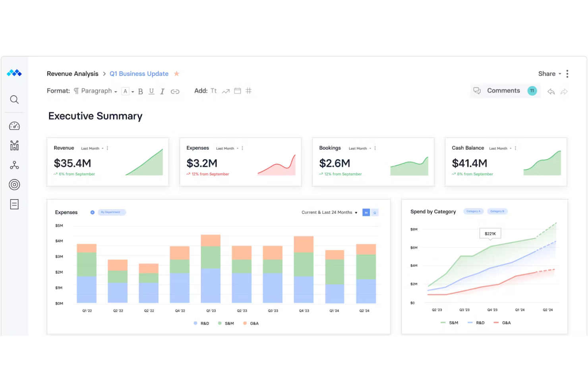Open Bookings card options menu
588x392 pixels.
coord(375,148)
